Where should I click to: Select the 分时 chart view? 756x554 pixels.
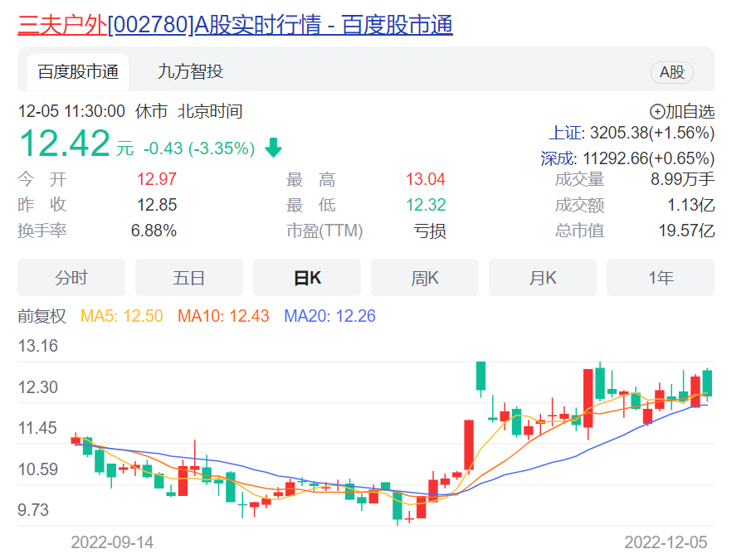(x=71, y=278)
